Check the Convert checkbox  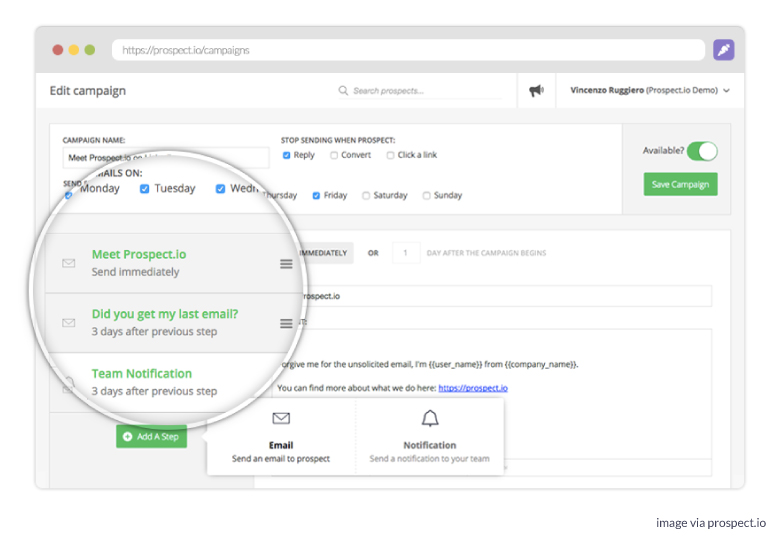(x=334, y=155)
